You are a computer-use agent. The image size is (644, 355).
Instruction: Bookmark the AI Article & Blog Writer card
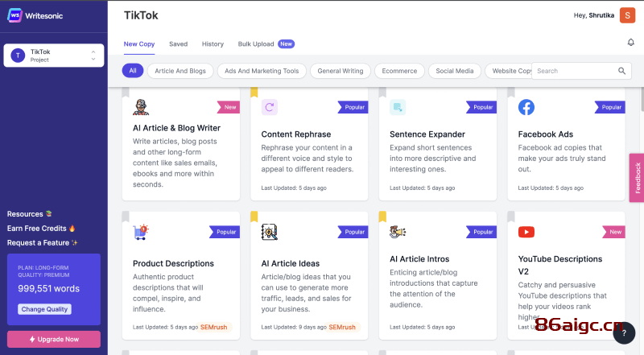click(x=126, y=93)
